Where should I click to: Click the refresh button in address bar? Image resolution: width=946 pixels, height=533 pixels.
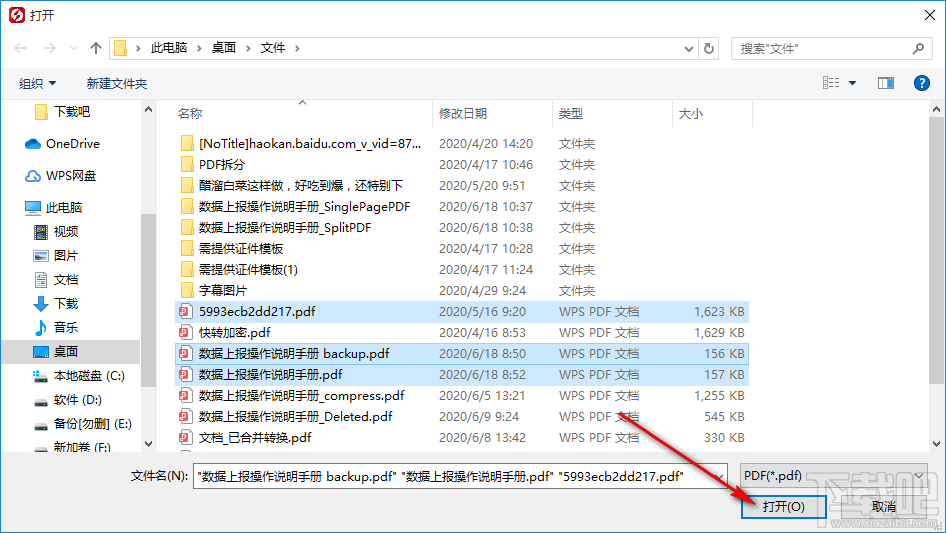[x=709, y=48]
